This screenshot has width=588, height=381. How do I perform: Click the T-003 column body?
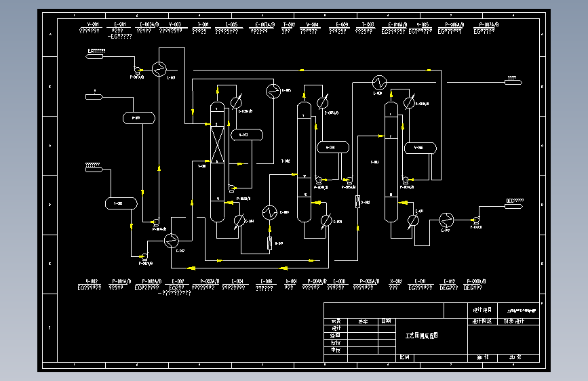point(391,162)
